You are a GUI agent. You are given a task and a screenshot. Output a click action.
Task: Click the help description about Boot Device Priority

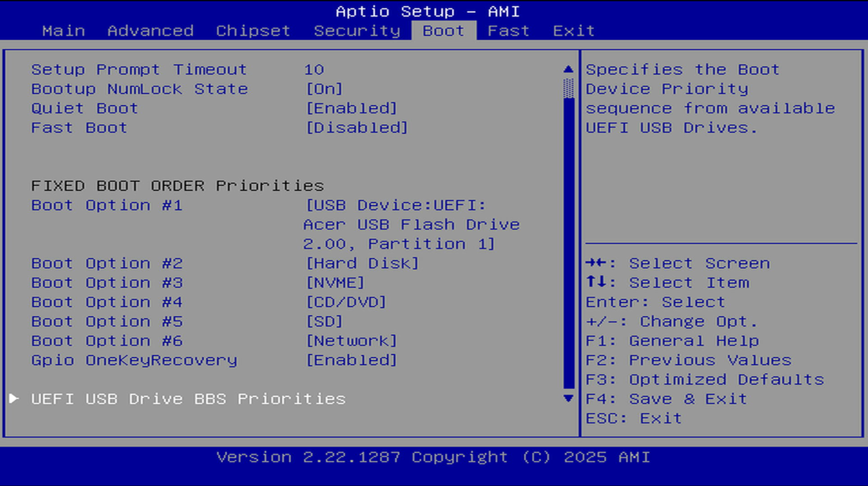711,98
